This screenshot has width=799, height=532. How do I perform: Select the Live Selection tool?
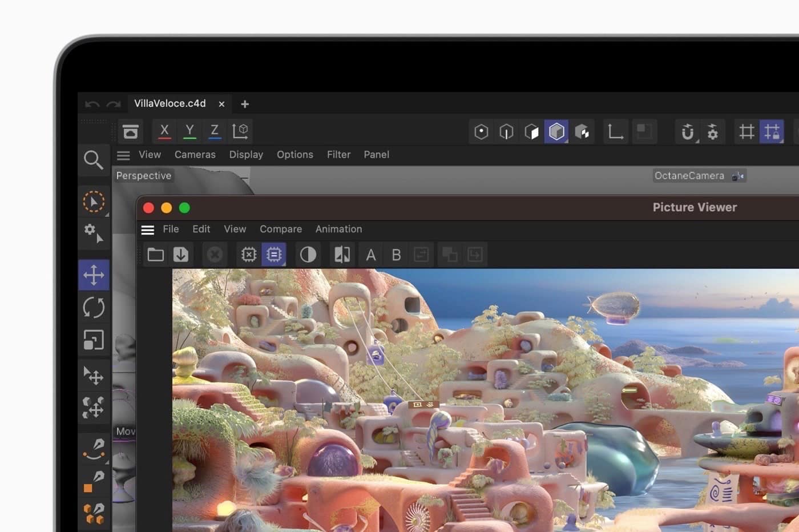click(94, 201)
